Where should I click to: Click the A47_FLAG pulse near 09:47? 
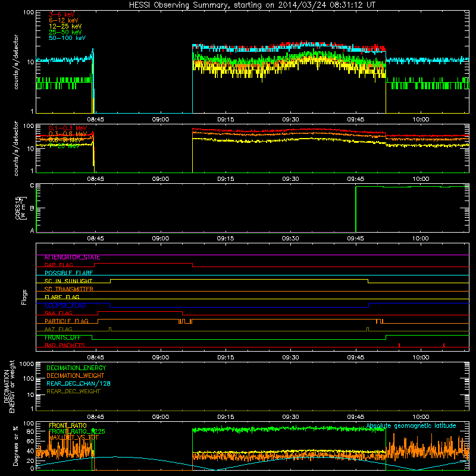pos(368,330)
